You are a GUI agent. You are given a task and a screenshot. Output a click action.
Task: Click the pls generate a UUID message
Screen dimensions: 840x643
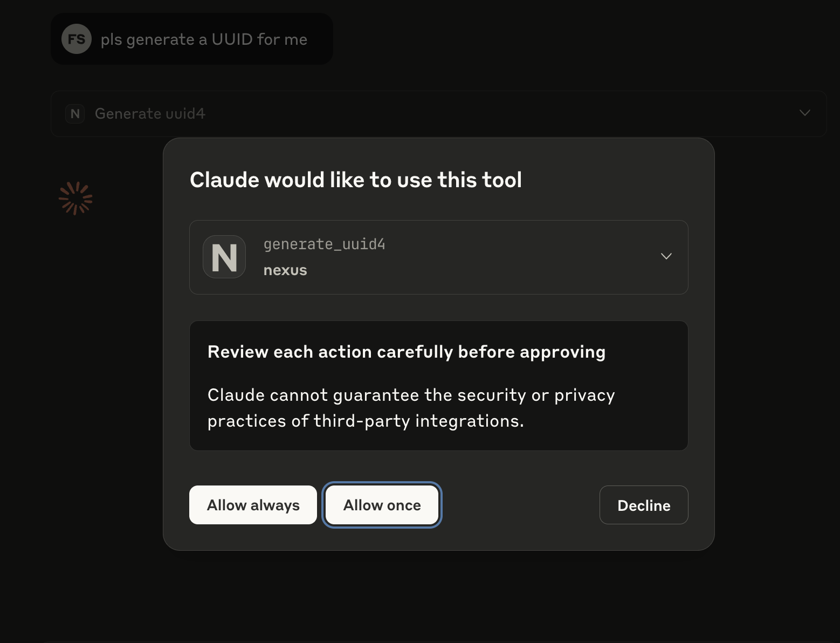coord(204,39)
